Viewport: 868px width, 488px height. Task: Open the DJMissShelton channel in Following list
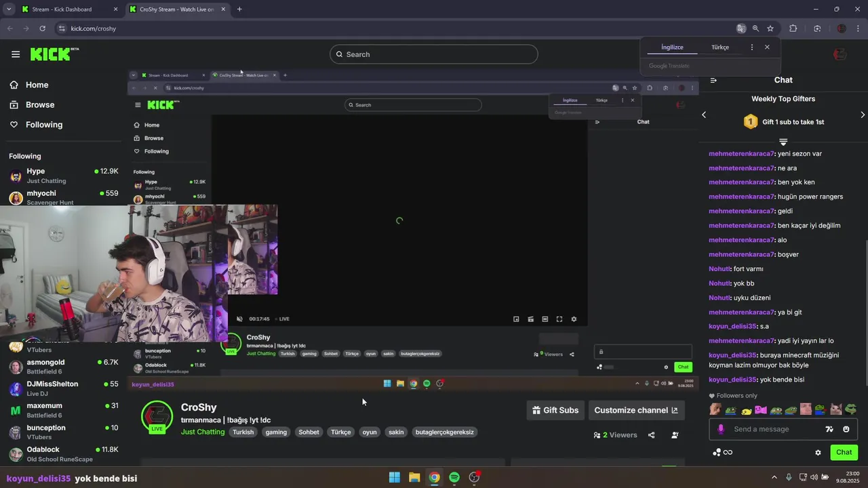tap(63, 388)
